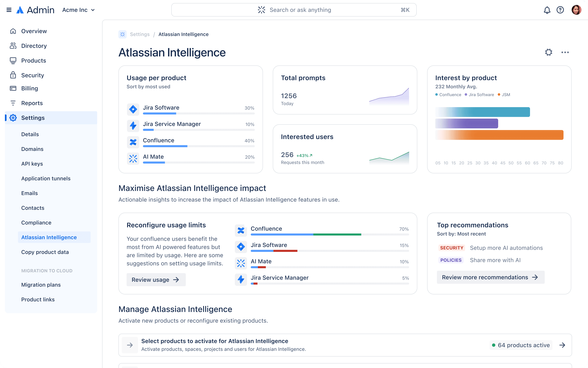Click the +43% trend indicator

304,156
